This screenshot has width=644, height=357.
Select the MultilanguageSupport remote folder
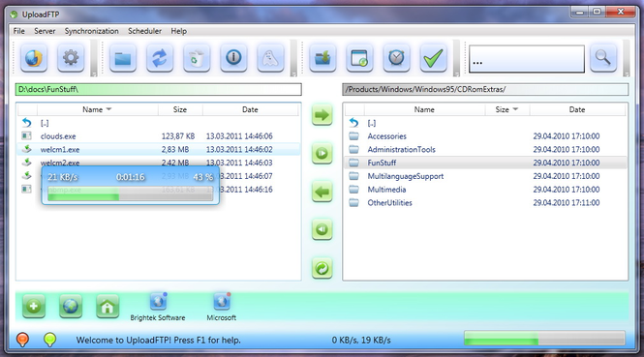click(485, 176)
